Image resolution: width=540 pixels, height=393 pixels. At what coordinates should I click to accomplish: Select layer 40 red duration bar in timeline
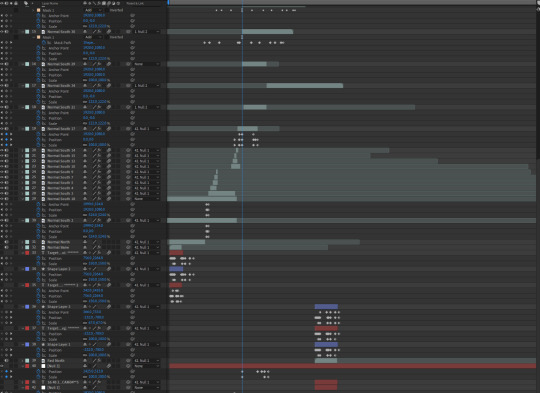(x=352, y=366)
